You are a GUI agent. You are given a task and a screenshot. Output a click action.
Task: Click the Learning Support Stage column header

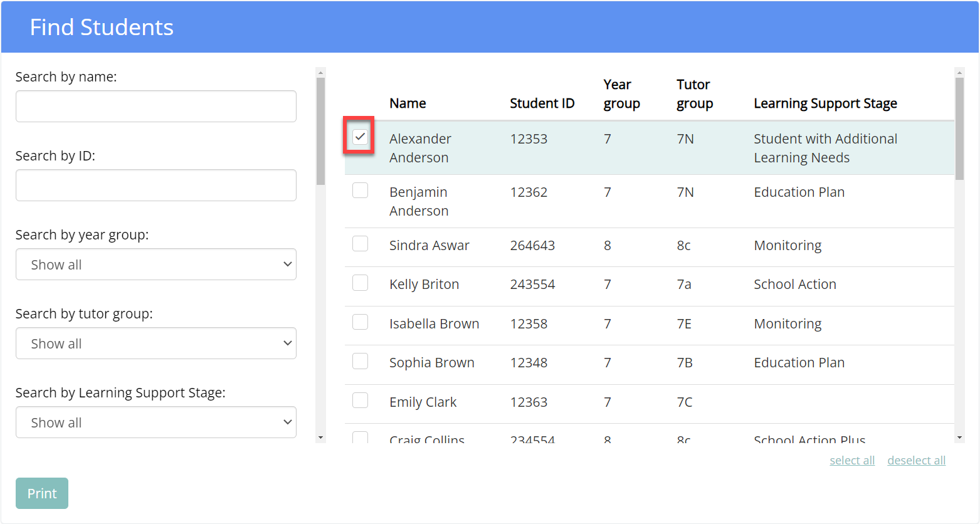pos(825,103)
